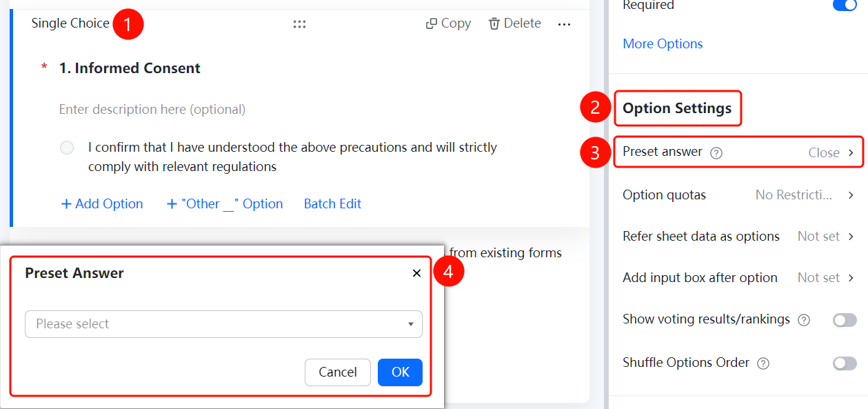Copy the Single Choice question
This screenshot has width=868, height=409.
tap(448, 23)
